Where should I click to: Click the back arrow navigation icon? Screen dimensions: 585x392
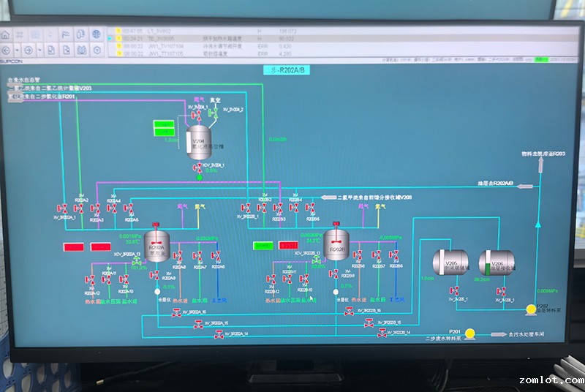(x=7, y=50)
